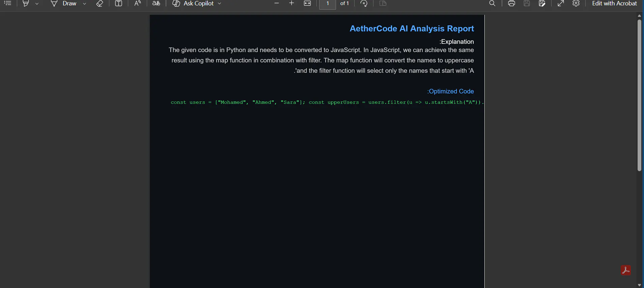Open the Translate icon
Screen dimensions: 644x288
tap(156, 3)
